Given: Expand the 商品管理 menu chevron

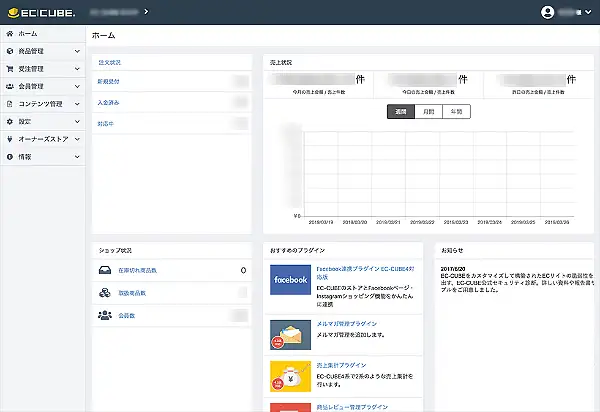Looking at the screenshot, I should click(77, 51).
